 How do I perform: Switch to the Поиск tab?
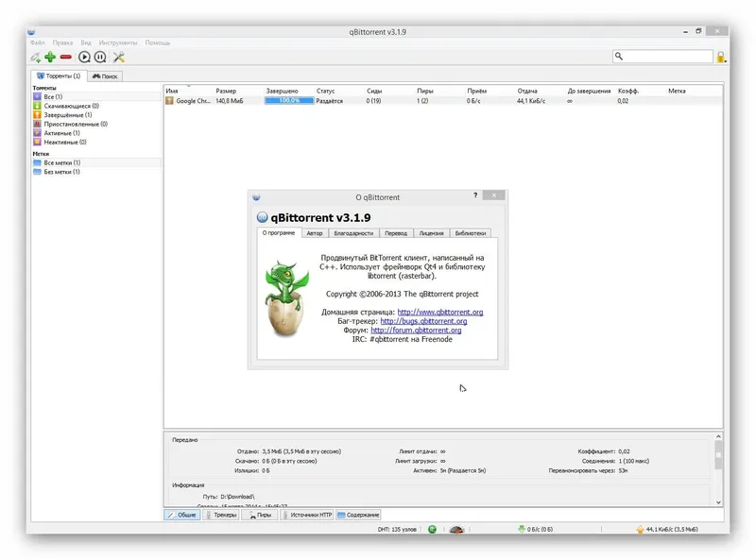click(x=105, y=76)
